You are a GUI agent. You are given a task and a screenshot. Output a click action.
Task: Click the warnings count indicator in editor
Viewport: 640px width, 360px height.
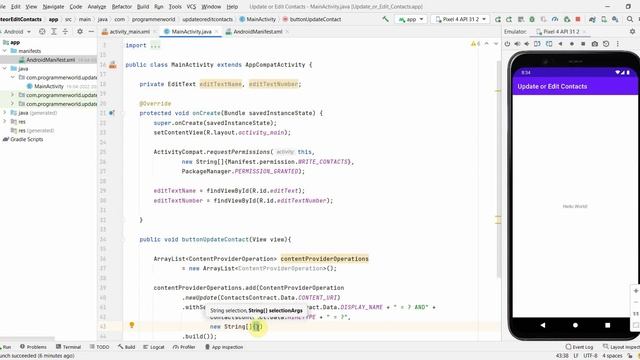pos(476,44)
